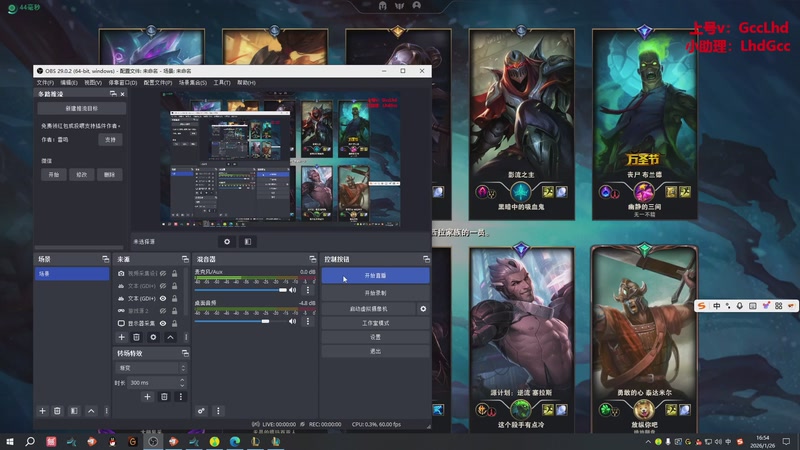Image resolution: width=800 pixels, height=450 pixels.
Task: Show the 游戏源 2 source via its eye icon
Action: [163, 311]
